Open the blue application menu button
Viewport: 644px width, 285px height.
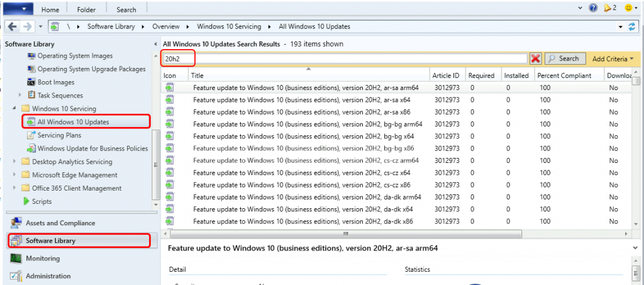[18, 8]
